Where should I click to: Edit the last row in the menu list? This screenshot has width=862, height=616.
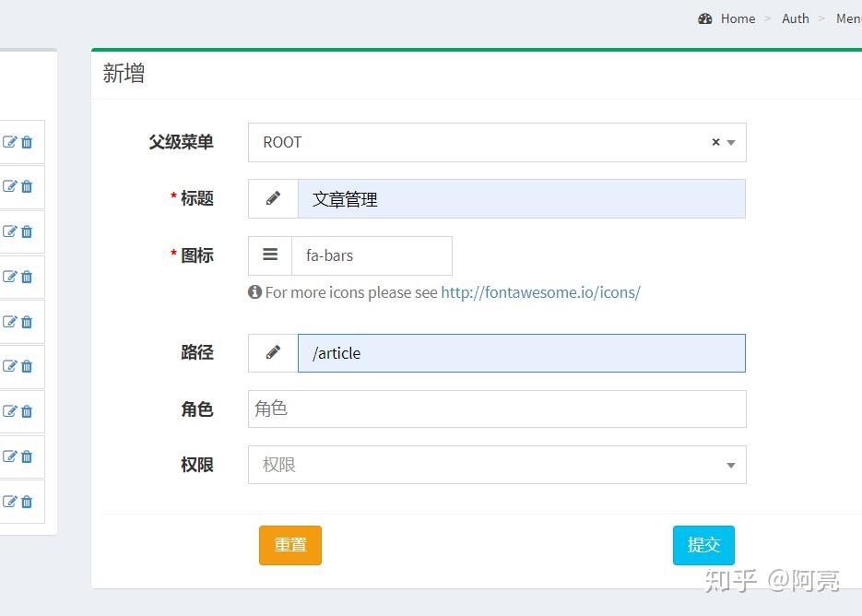pyautogui.click(x=10, y=502)
